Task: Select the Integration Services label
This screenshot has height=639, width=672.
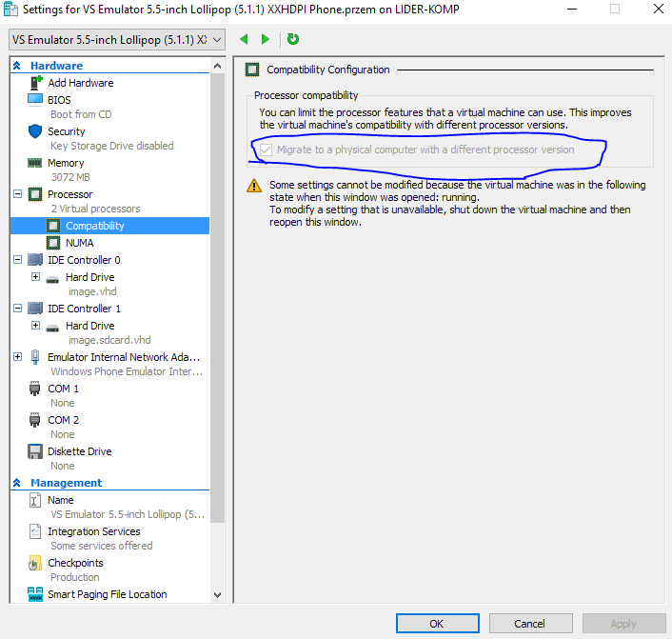Action: click(x=94, y=531)
